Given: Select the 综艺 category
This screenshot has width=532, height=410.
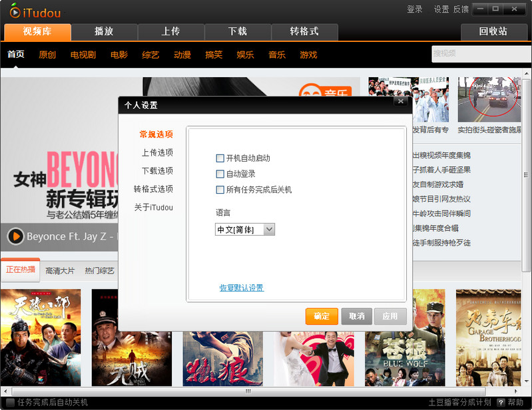Looking at the screenshot, I should click(150, 55).
